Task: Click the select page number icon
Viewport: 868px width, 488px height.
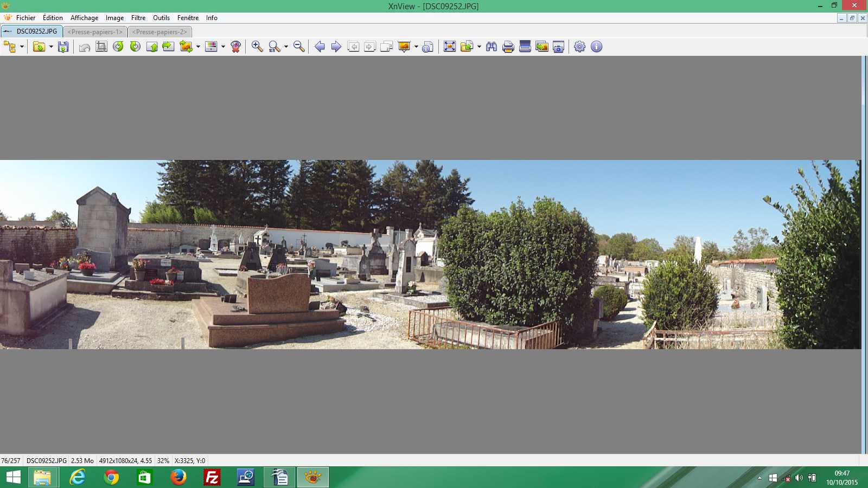Action: 387,47
